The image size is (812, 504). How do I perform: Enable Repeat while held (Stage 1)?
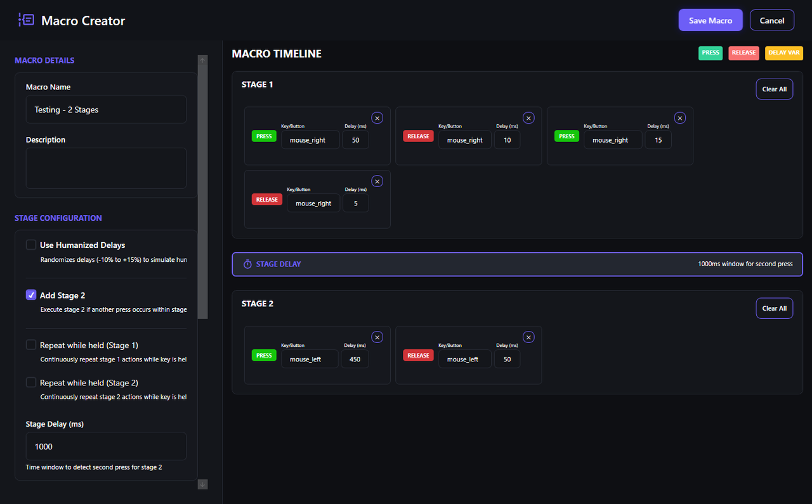(31, 345)
